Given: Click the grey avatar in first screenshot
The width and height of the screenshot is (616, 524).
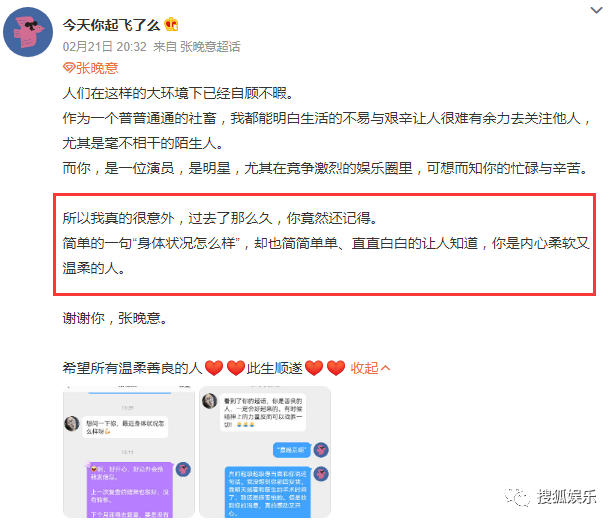Looking at the screenshot, I should click(72, 424).
